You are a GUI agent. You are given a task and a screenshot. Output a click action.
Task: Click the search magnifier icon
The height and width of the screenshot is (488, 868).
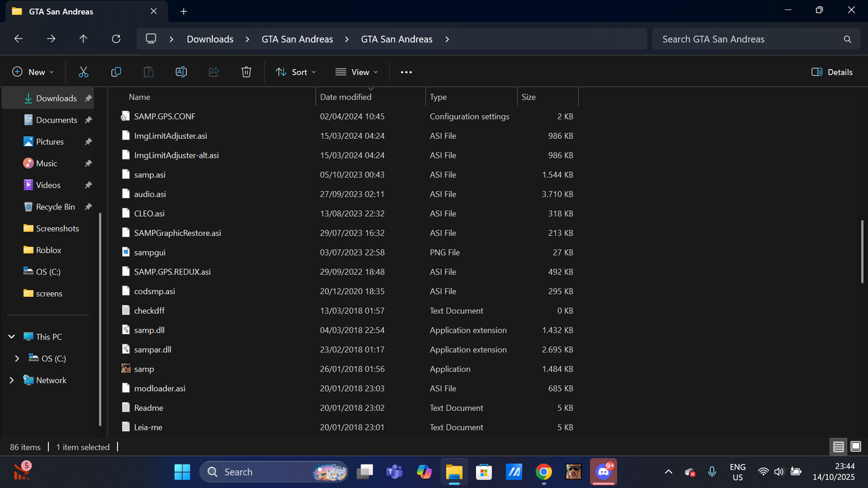click(847, 39)
